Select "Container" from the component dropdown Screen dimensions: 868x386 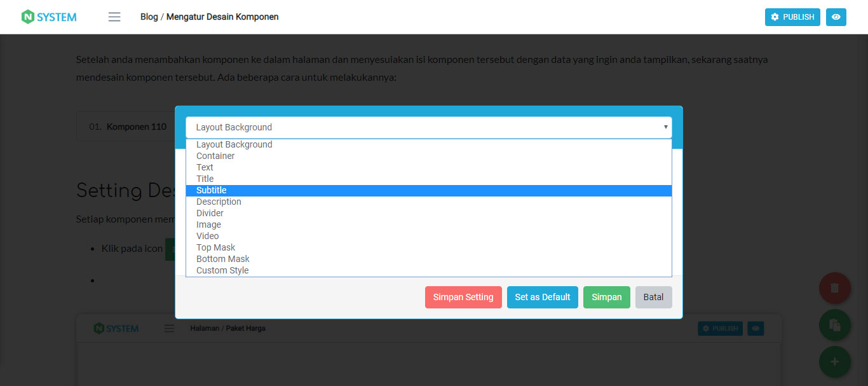click(215, 155)
